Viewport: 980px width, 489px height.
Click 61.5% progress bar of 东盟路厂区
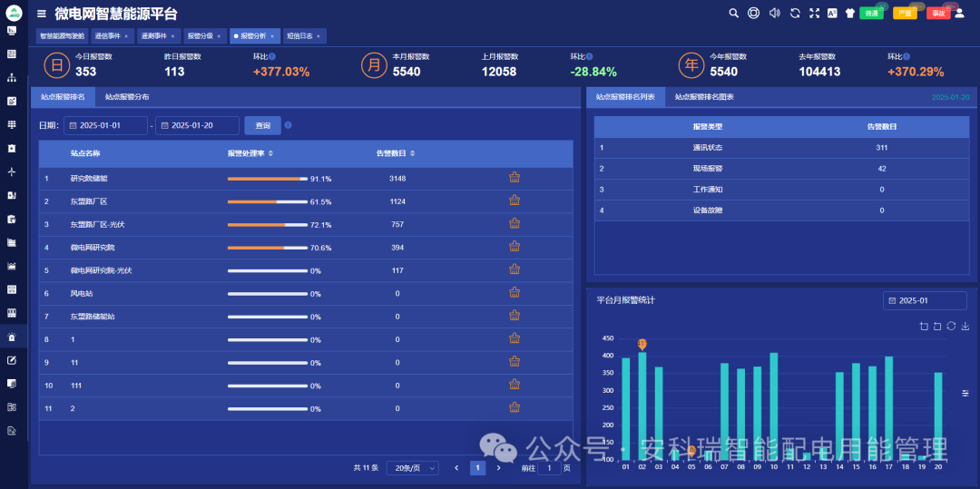click(x=268, y=201)
